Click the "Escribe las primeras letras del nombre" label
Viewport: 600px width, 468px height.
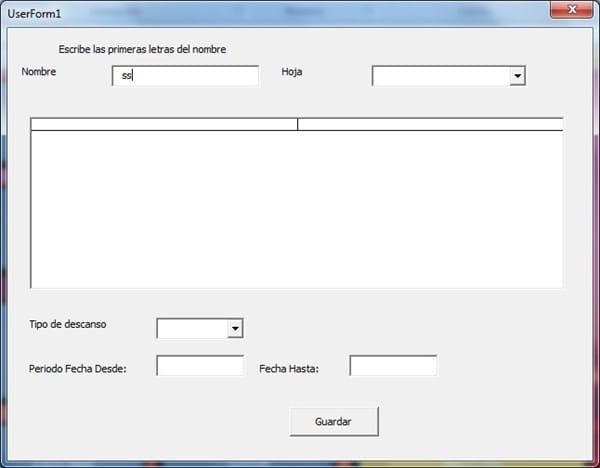(x=142, y=49)
